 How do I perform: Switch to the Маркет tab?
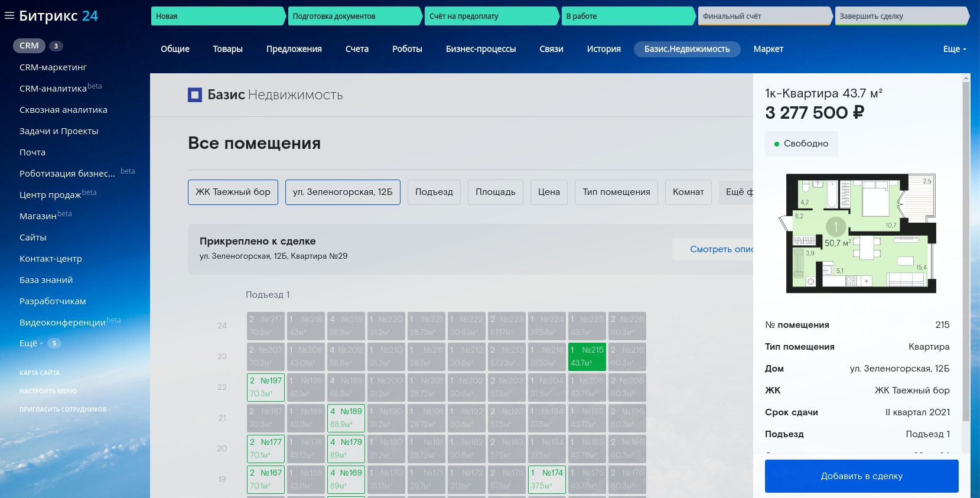[769, 49]
